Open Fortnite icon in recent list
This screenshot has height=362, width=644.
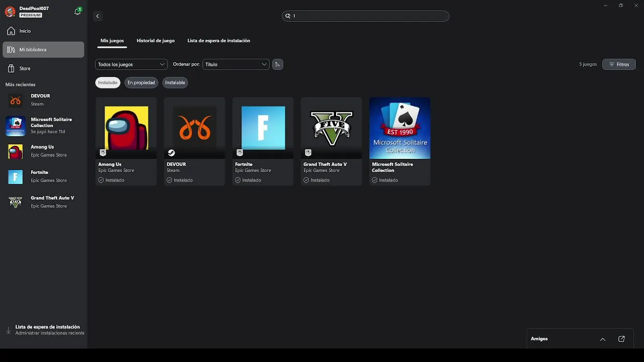15,177
